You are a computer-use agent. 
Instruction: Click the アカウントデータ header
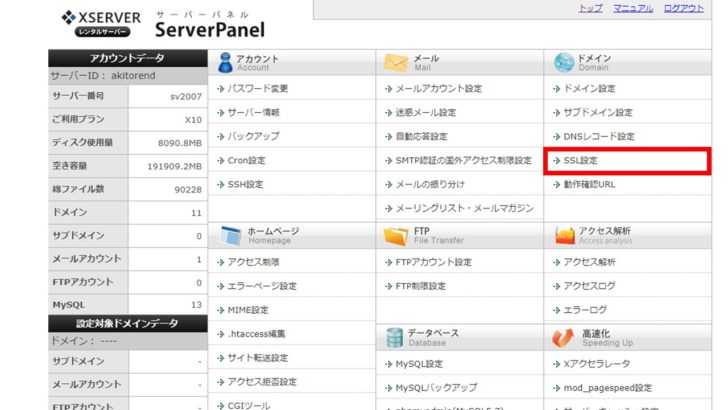[128, 58]
